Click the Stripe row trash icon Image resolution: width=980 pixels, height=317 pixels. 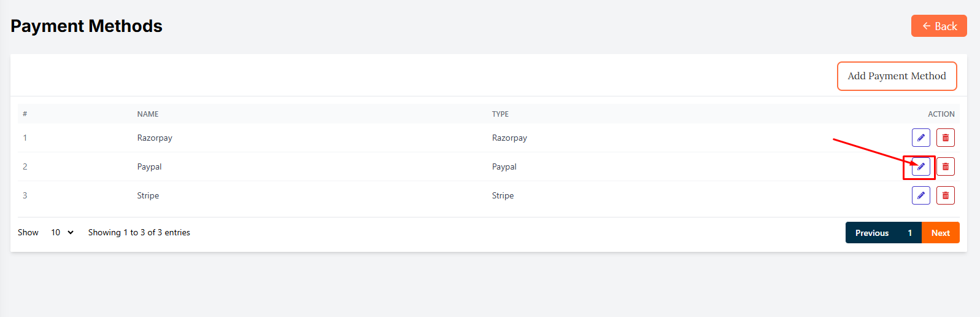(945, 195)
